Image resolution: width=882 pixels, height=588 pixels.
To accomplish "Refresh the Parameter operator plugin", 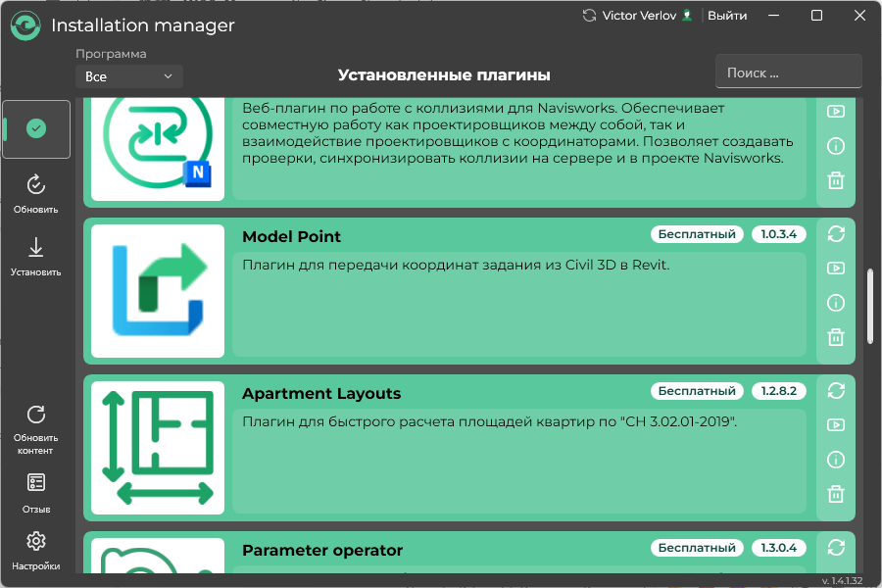I will 836,548.
